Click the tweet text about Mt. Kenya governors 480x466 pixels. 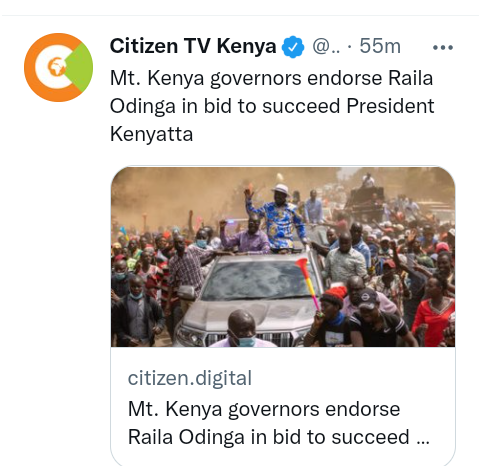[272, 106]
